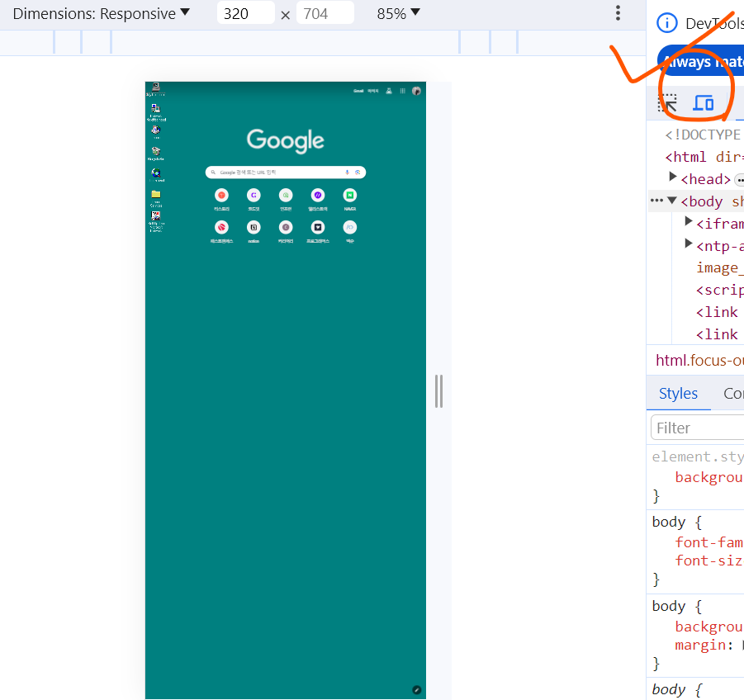Click the Google account avatar
The height and width of the screenshot is (700, 744).
(416, 91)
